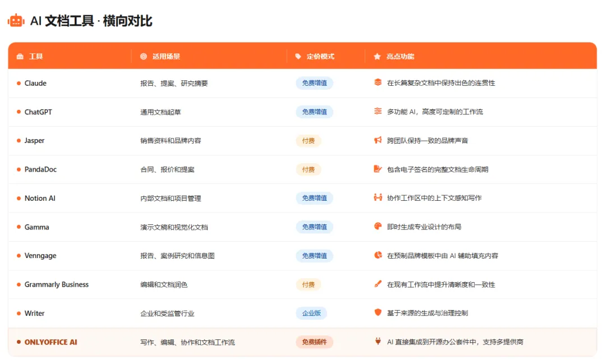Click the cell 报告、提案、研究摘要
Screen dimensions: 606x364
pos(174,84)
